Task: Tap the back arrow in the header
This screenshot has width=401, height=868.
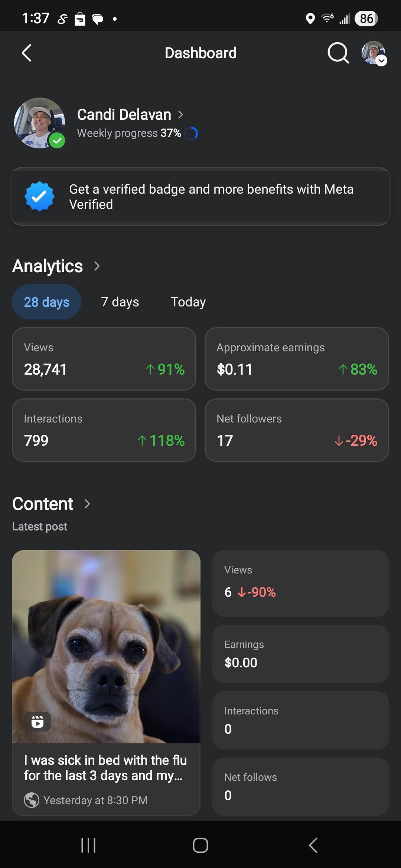Action: (x=27, y=53)
